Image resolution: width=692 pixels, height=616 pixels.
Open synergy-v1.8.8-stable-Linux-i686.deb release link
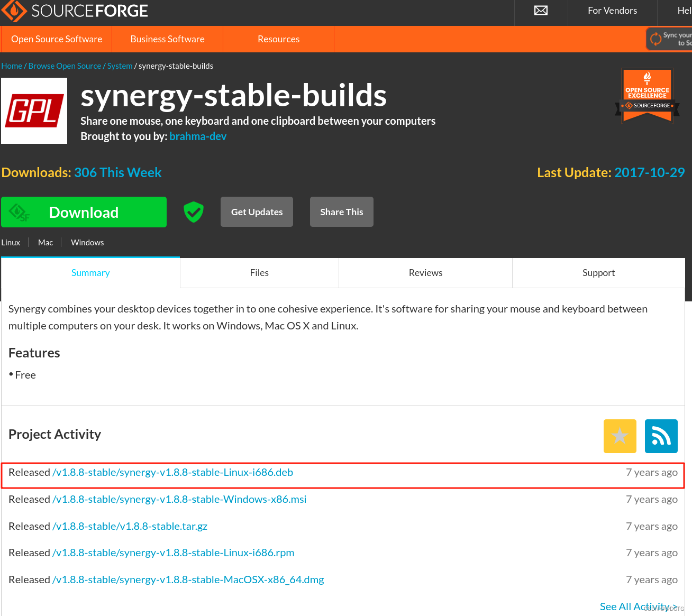pyautogui.click(x=172, y=473)
